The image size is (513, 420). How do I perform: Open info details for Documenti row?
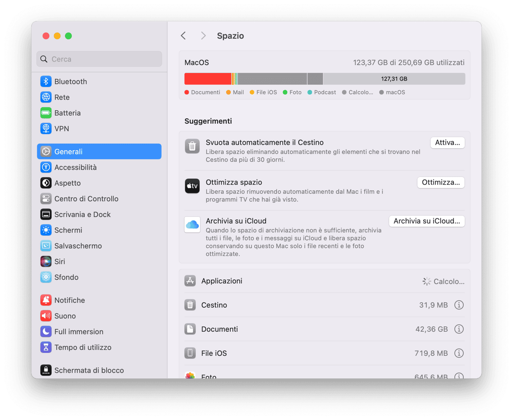pyautogui.click(x=459, y=329)
